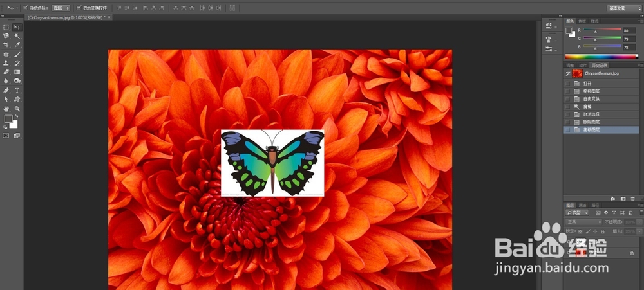This screenshot has width=644, height=290.
Task: Select the Horizontal Type tool
Action: coord(17,90)
